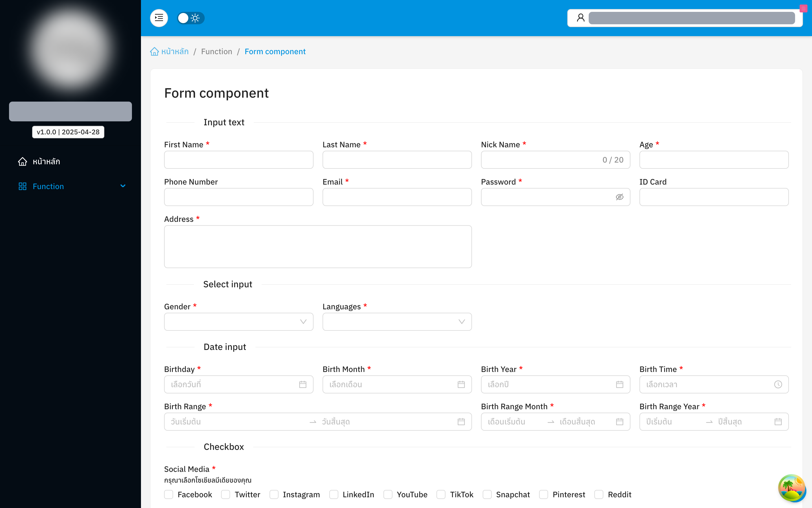Image resolution: width=812 pixels, height=508 pixels.
Task: Open the หน้าหลัก sidebar menu item
Action: [x=70, y=162]
